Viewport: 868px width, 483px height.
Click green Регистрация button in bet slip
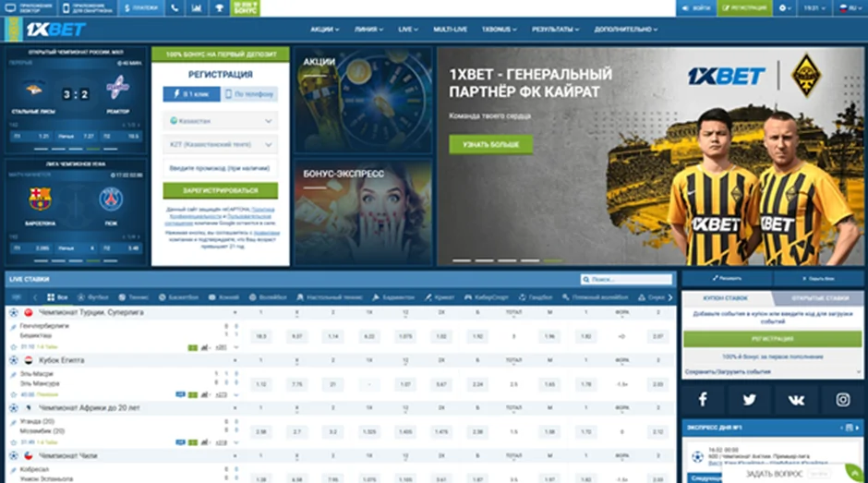(x=773, y=338)
